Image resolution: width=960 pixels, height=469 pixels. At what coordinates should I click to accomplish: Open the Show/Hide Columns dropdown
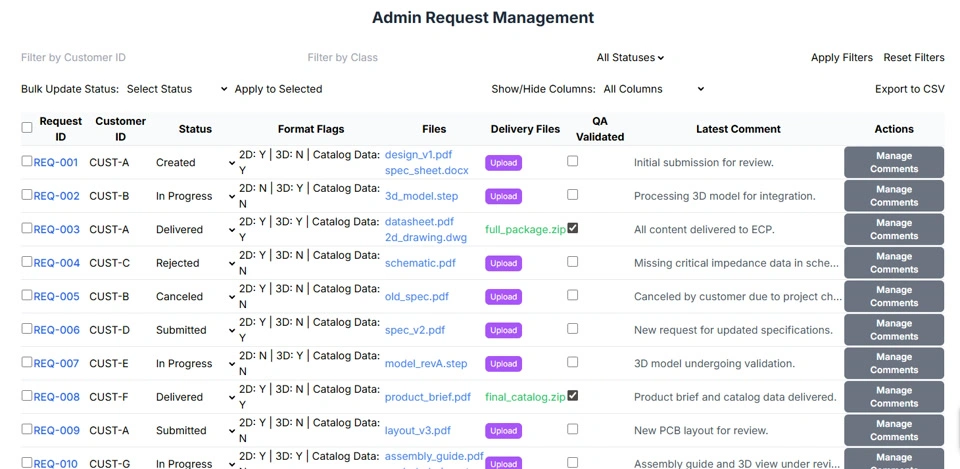coord(653,89)
